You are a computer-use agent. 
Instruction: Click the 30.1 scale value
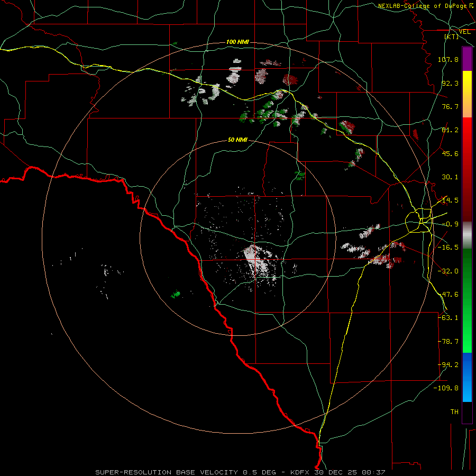click(x=450, y=177)
